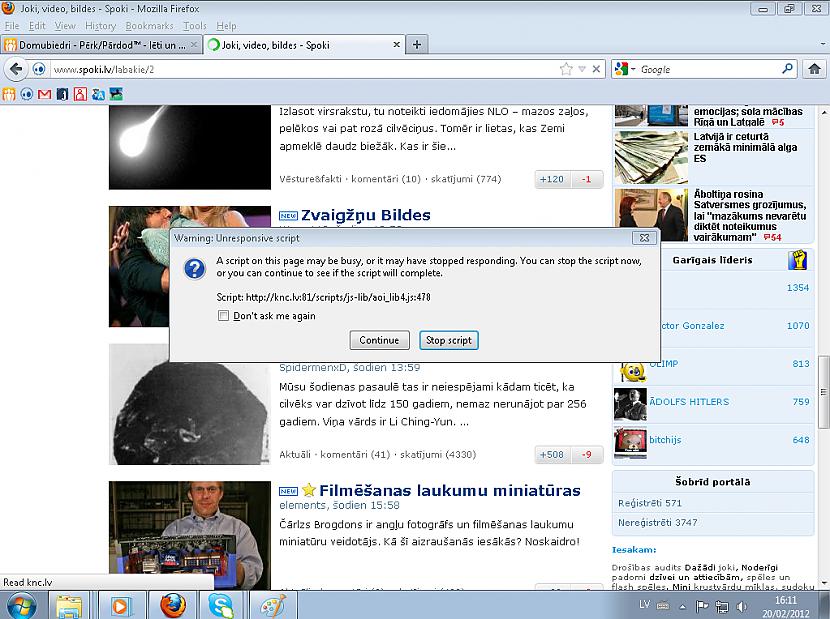Open the Zvaigžņu Bildes article link

point(366,215)
